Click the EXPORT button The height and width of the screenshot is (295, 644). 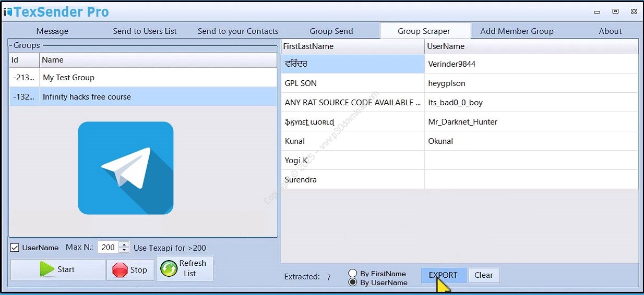(443, 275)
